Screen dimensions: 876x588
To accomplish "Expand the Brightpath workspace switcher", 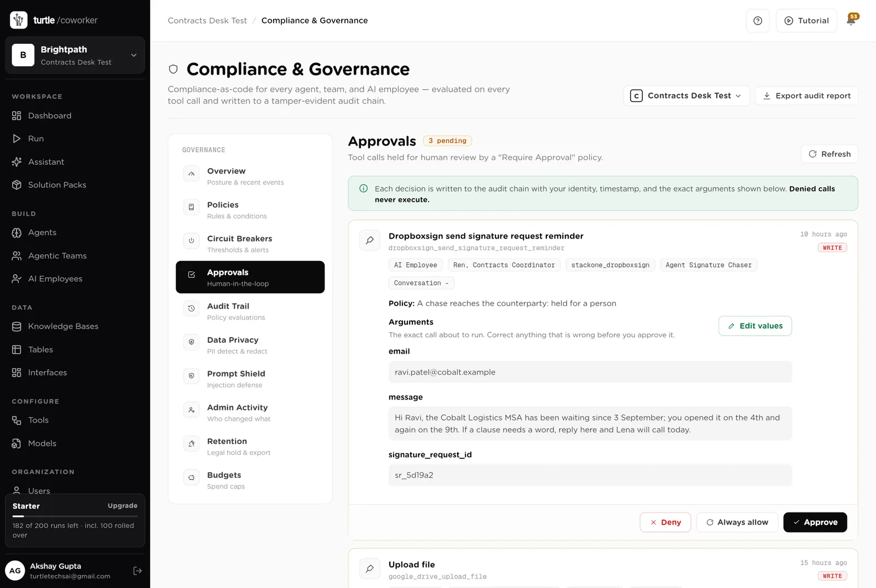I will pos(75,55).
